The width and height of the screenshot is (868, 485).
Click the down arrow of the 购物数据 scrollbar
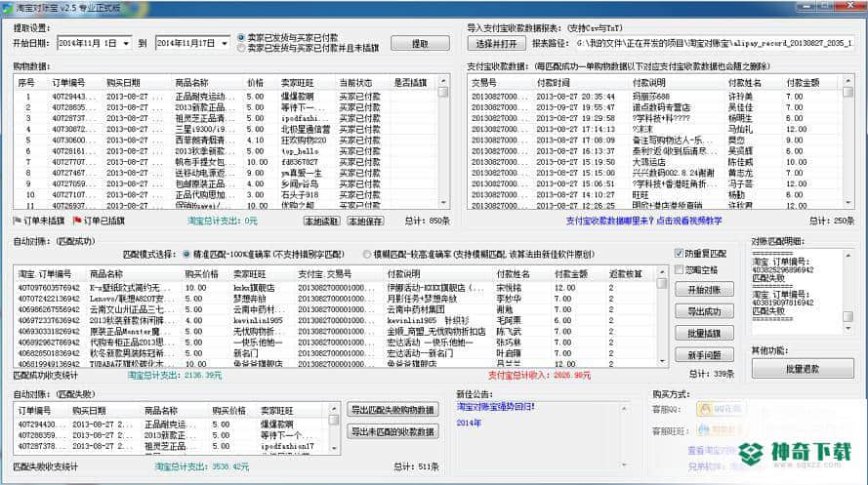tap(443, 203)
